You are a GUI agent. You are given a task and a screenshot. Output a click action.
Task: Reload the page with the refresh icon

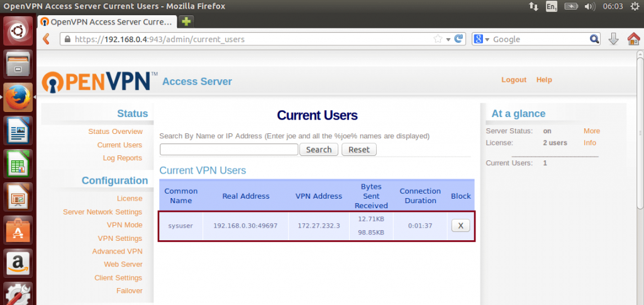pos(458,39)
